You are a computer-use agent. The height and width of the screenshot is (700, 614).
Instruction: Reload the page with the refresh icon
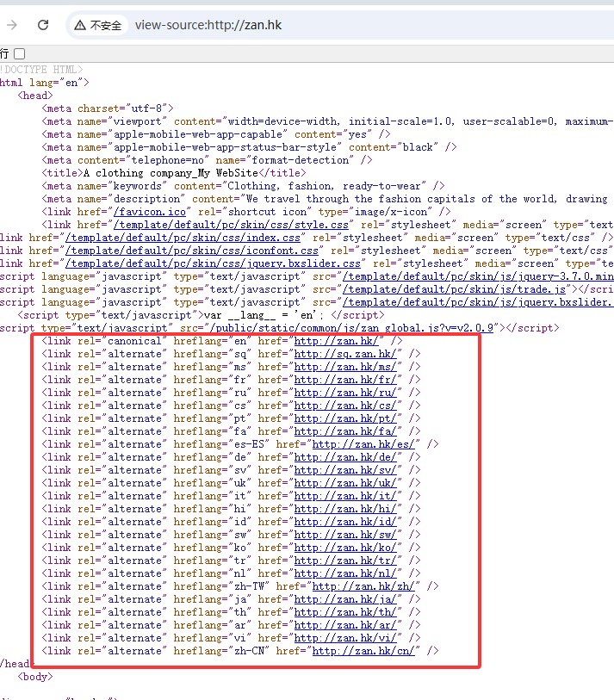click(x=43, y=25)
